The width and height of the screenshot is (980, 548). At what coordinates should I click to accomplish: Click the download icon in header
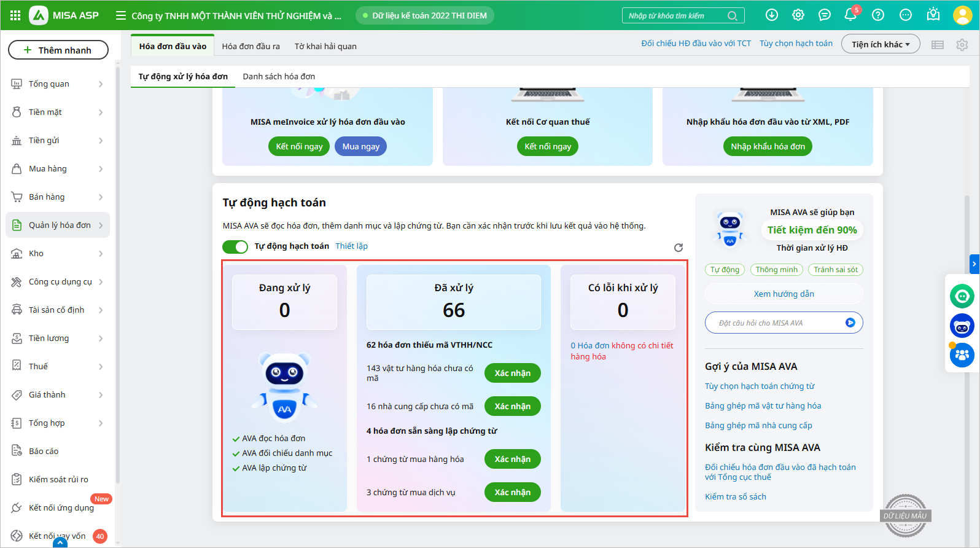772,15
